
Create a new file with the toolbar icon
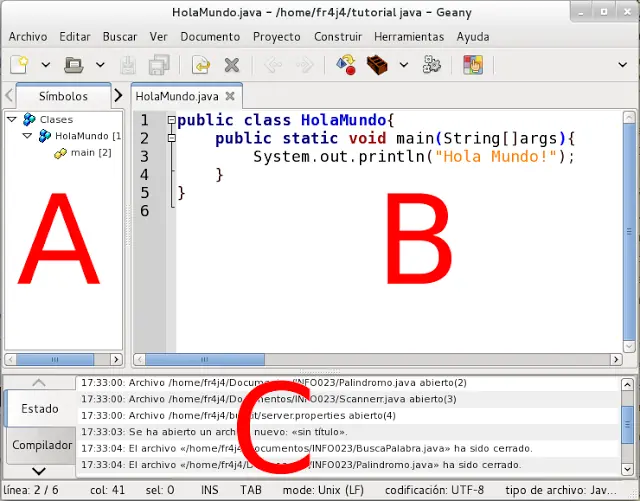click(19, 65)
